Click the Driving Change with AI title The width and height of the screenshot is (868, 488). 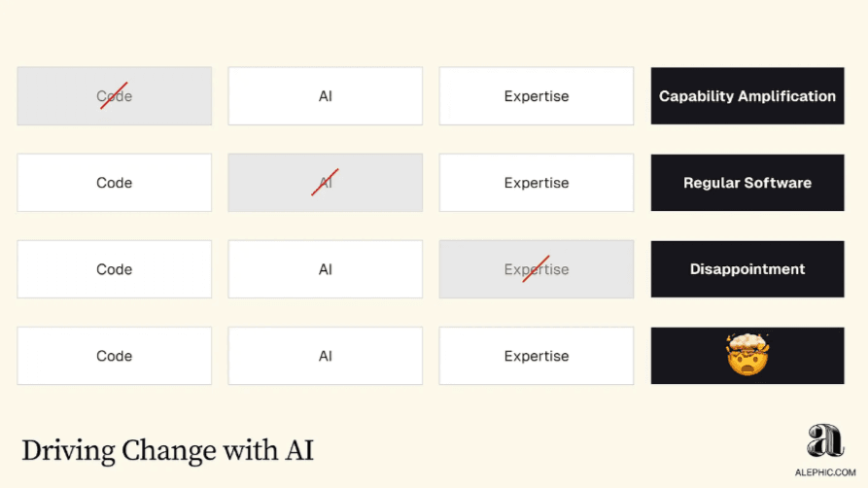pyautogui.click(x=168, y=450)
